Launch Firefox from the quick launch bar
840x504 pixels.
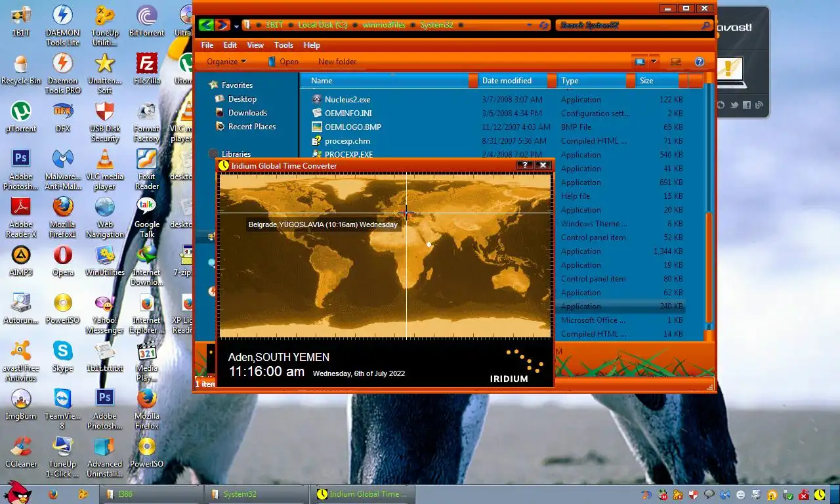point(53,494)
